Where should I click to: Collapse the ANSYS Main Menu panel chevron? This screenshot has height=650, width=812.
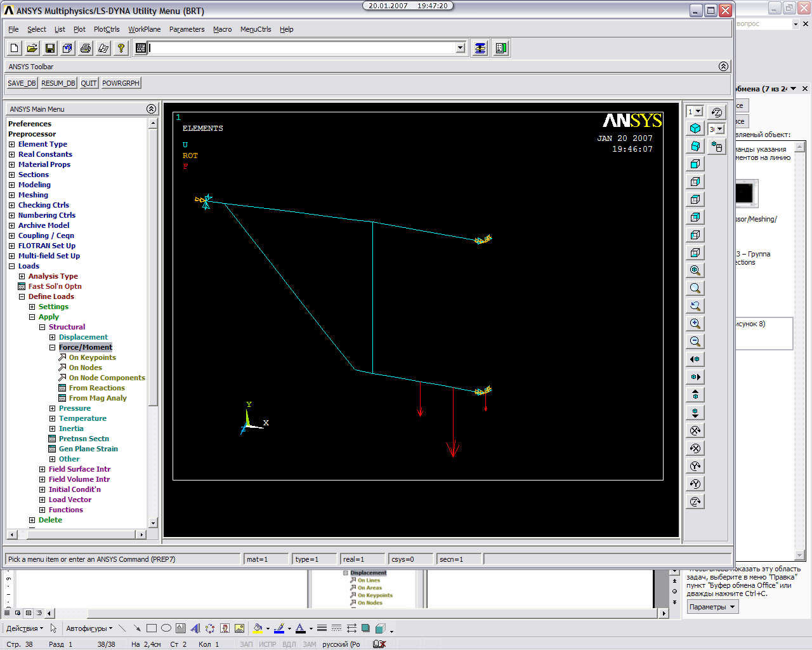[x=151, y=109]
